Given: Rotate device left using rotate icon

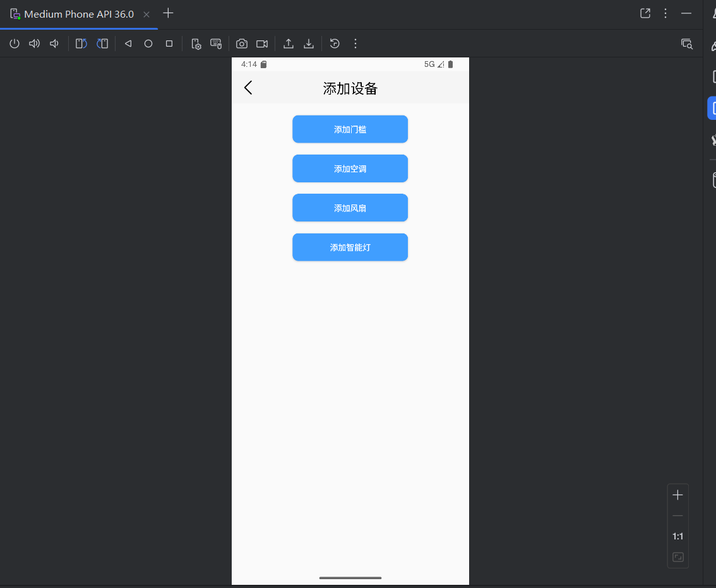Looking at the screenshot, I should (81, 44).
